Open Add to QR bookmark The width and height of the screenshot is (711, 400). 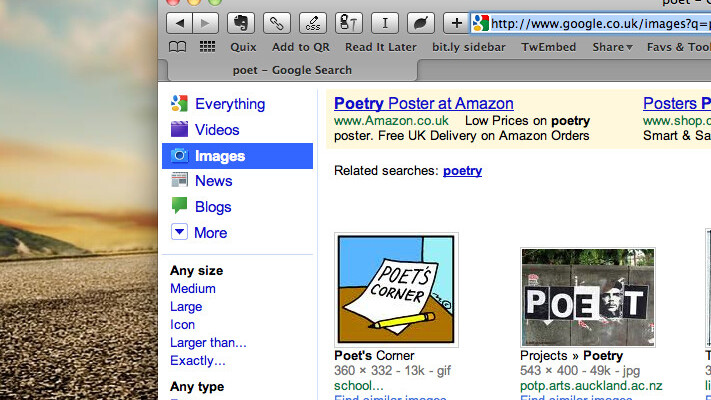301,47
